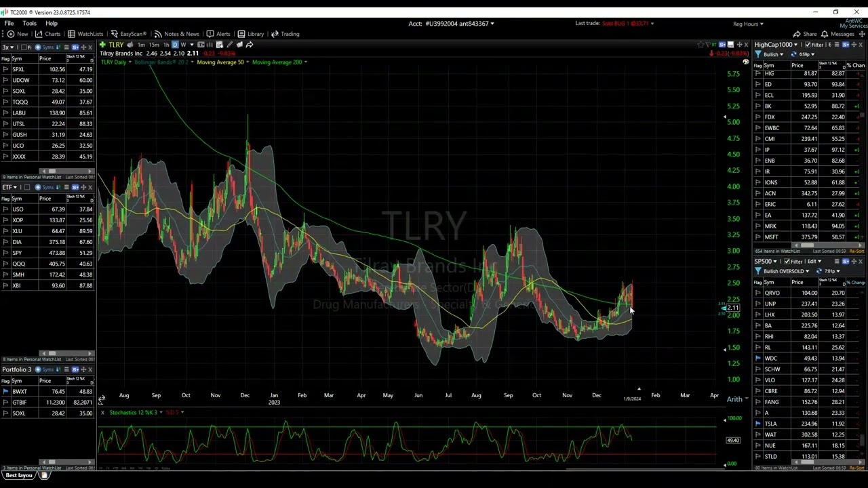The image size is (868, 488).
Task: Open Notes & News
Action: click(176, 34)
